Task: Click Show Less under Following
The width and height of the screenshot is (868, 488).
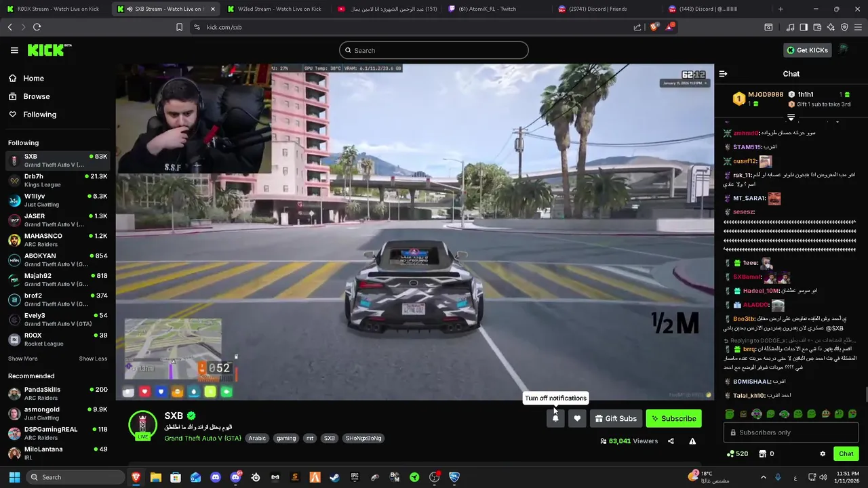Action: [x=93, y=359]
